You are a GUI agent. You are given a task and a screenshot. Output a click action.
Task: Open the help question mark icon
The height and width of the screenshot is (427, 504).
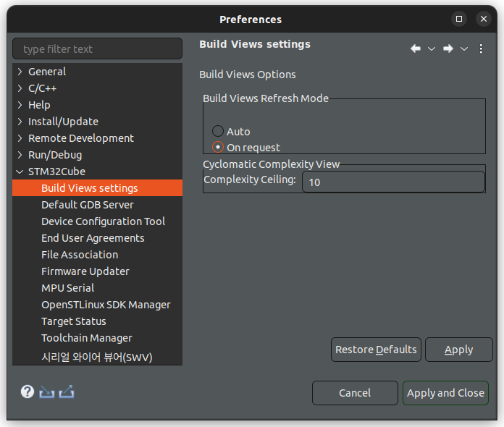[x=28, y=392]
